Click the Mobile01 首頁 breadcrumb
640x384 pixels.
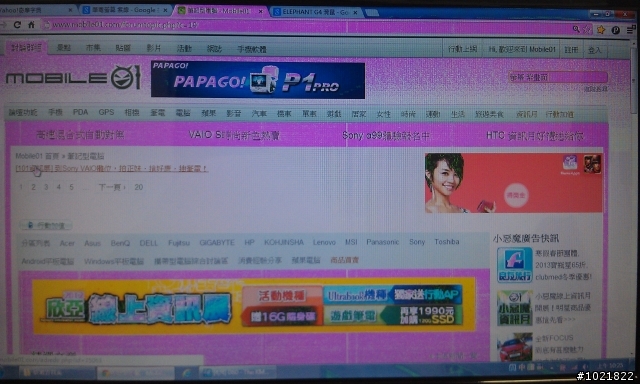[x=37, y=156]
